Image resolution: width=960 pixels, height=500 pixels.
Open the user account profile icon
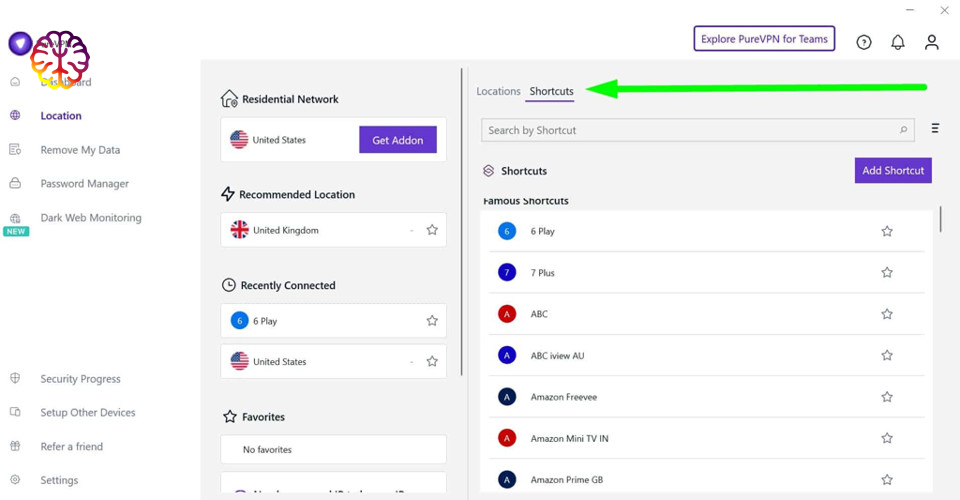point(931,42)
